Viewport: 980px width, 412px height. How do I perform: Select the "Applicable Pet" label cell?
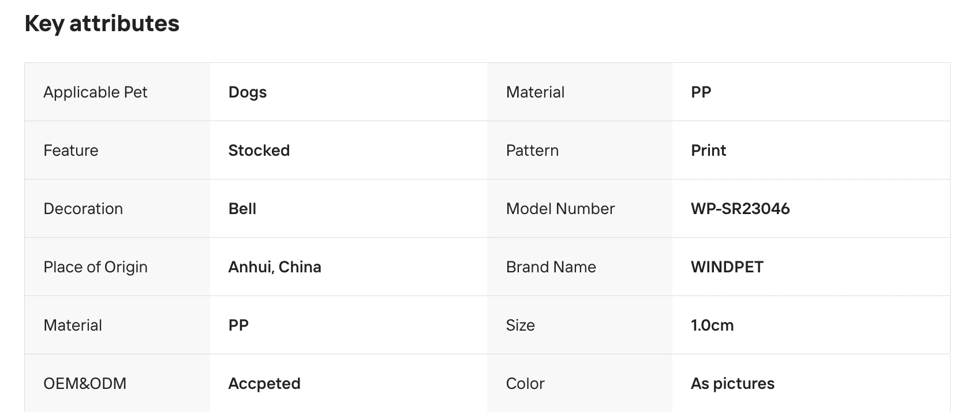pos(95,92)
